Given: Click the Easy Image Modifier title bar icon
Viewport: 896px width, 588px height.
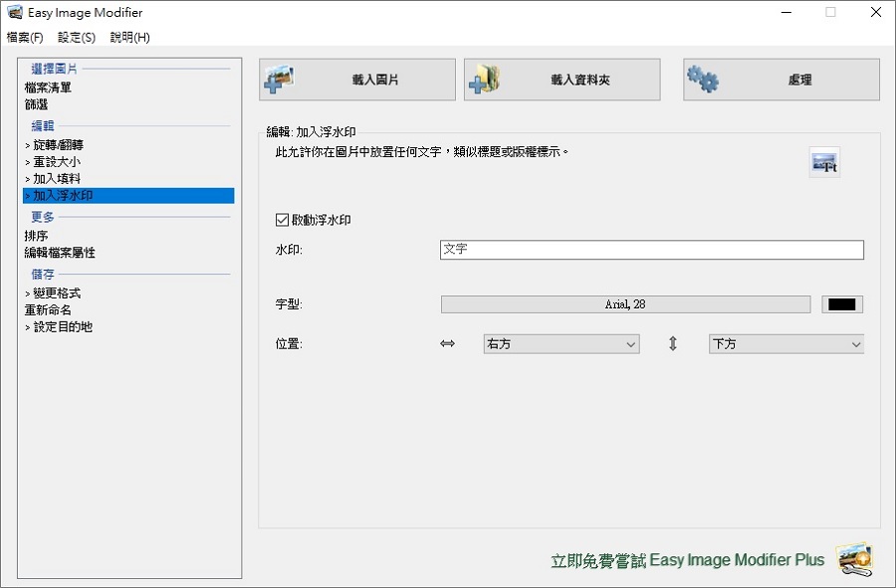Looking at the screenshot, I should (15, 12).
